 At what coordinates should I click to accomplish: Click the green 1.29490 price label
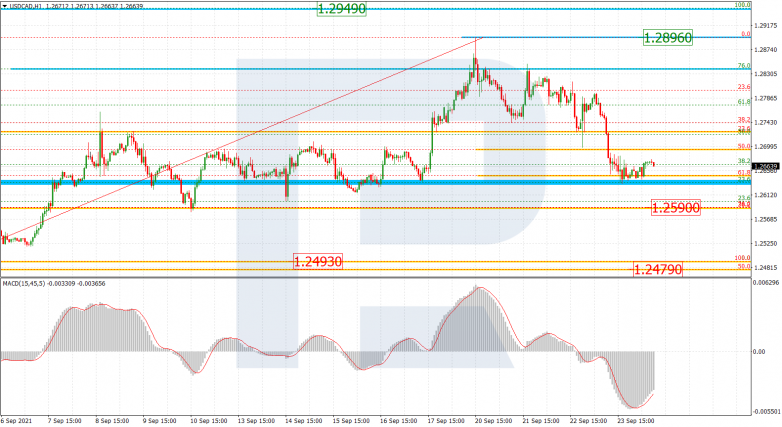click(x=342, y=8)
